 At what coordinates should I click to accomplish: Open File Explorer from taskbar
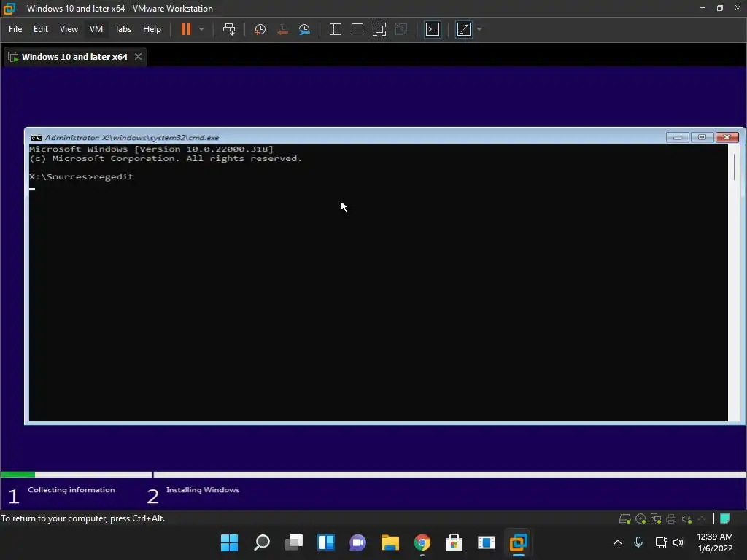pos(390,542)
